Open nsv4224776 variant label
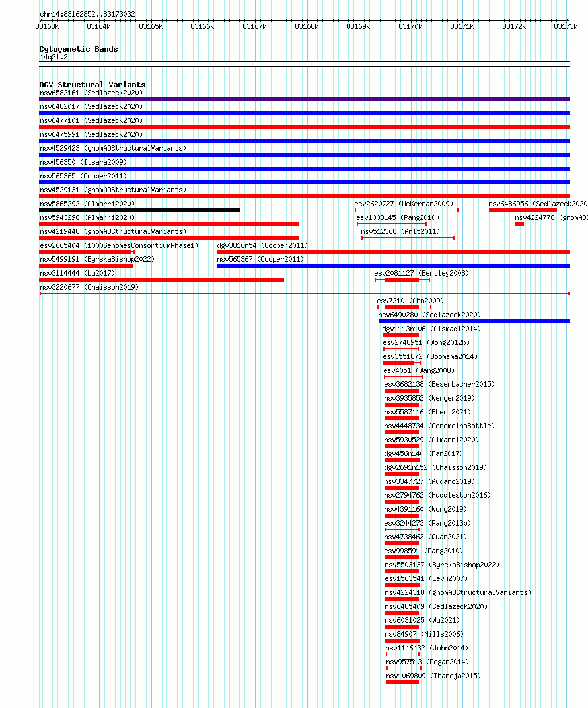This screenshot has height=708, width=588. point(551,217)
